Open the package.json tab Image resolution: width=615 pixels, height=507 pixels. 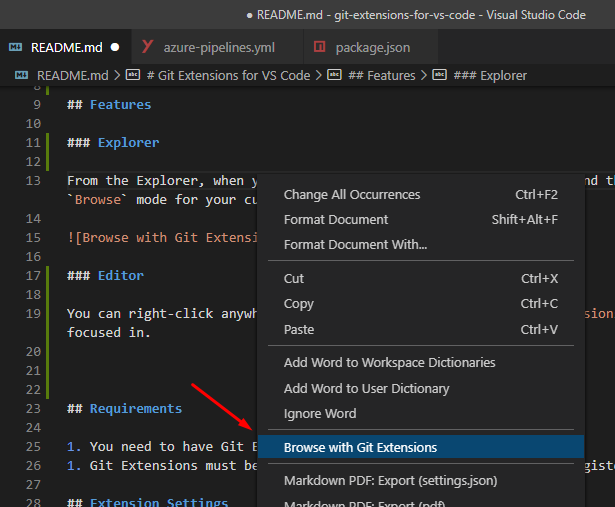pyautogui.click(x=371, y=47)
